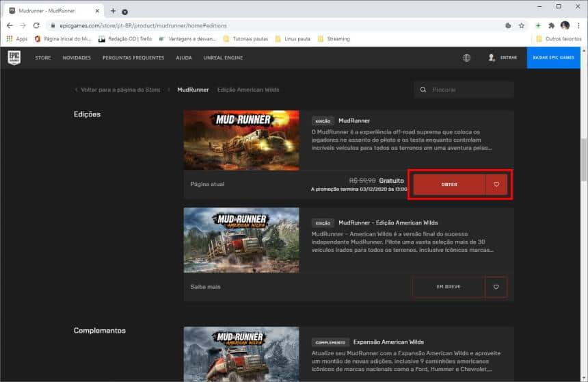Screen dimensions: 588x382
Task: Add American Wilds edition to wishlist heart
Action: (x=496, y=287)
